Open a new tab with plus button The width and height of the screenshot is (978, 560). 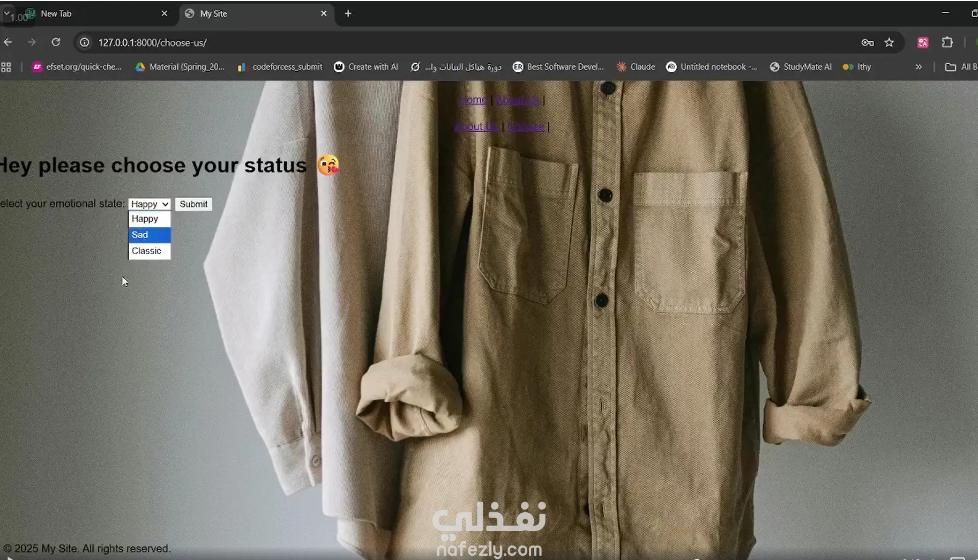point(348,13)
